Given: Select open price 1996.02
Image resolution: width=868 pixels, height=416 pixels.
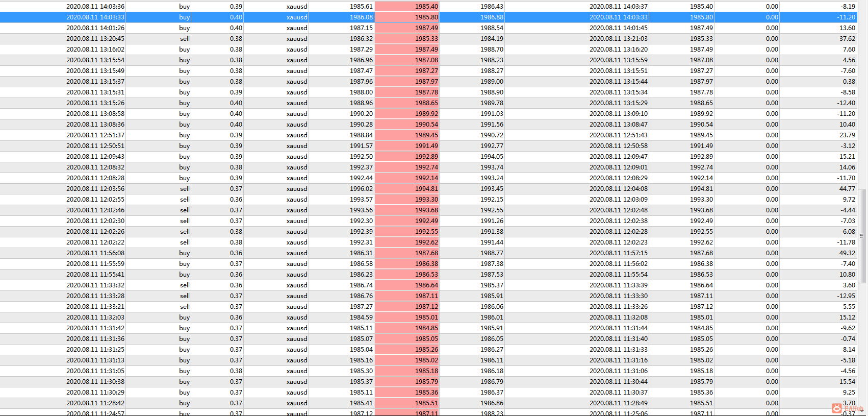Looking at the screenshot, I should coord(361,189).
